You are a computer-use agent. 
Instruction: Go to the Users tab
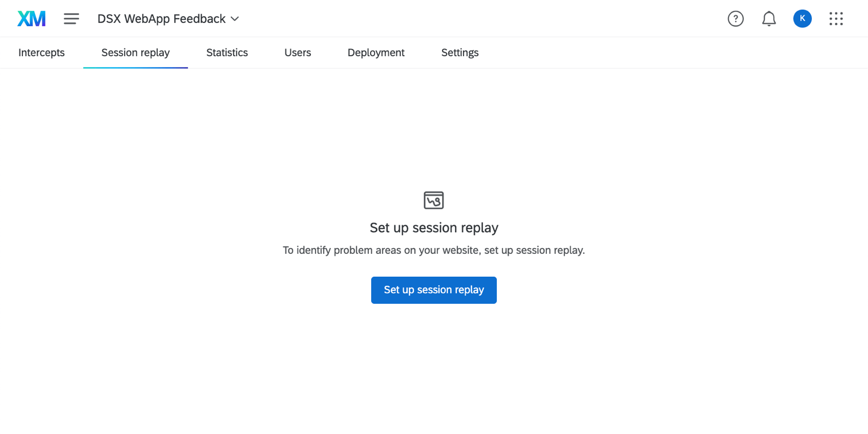(x=298, y=53)
